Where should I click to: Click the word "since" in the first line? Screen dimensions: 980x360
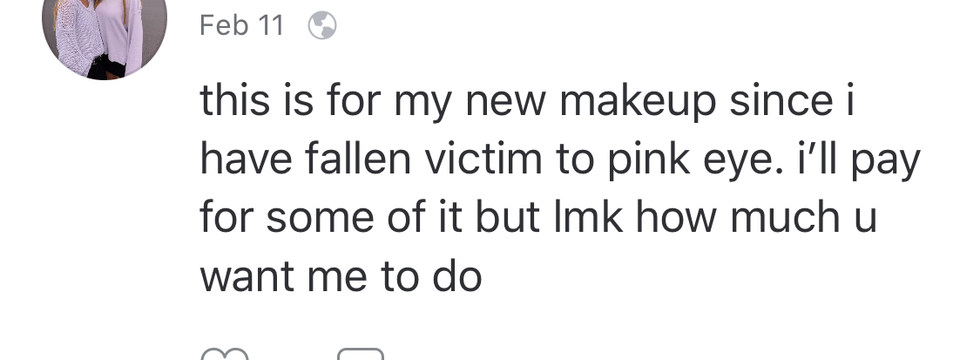[786, 104]
